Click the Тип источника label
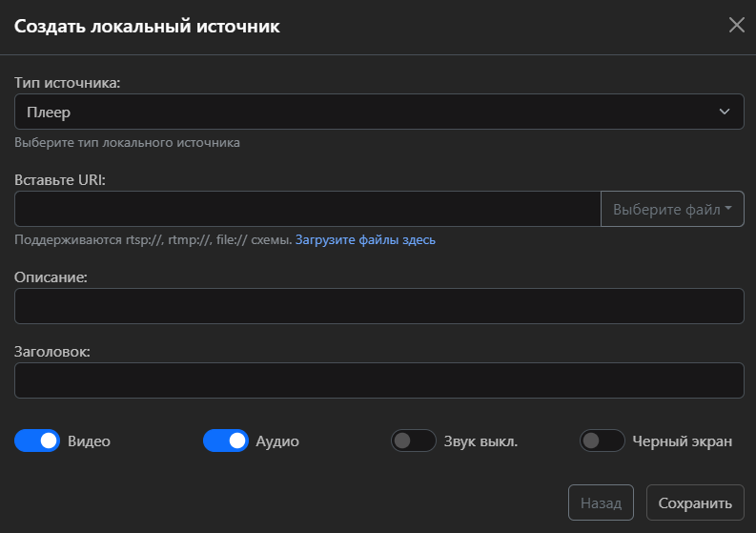 [x=68, y=83]
